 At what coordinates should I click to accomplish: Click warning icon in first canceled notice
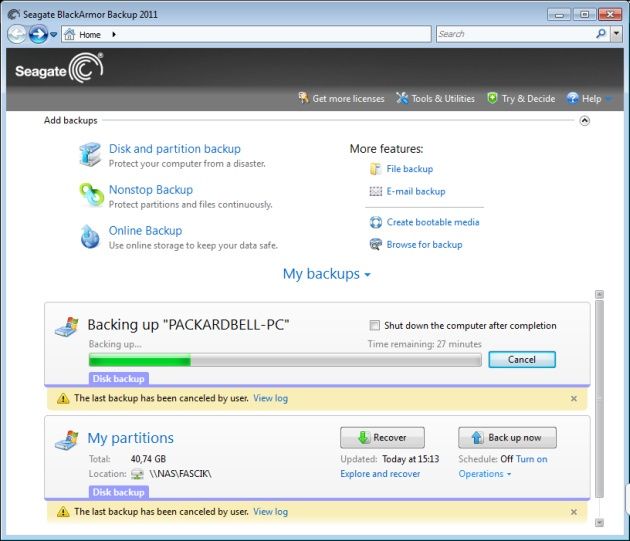click(63, 398)
